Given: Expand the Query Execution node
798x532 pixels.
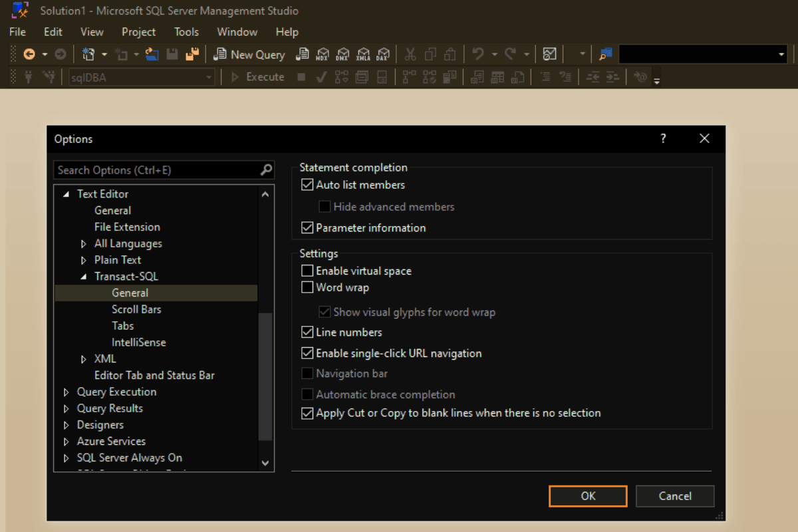Looking at the screenshot, I should tap(66, 392).
